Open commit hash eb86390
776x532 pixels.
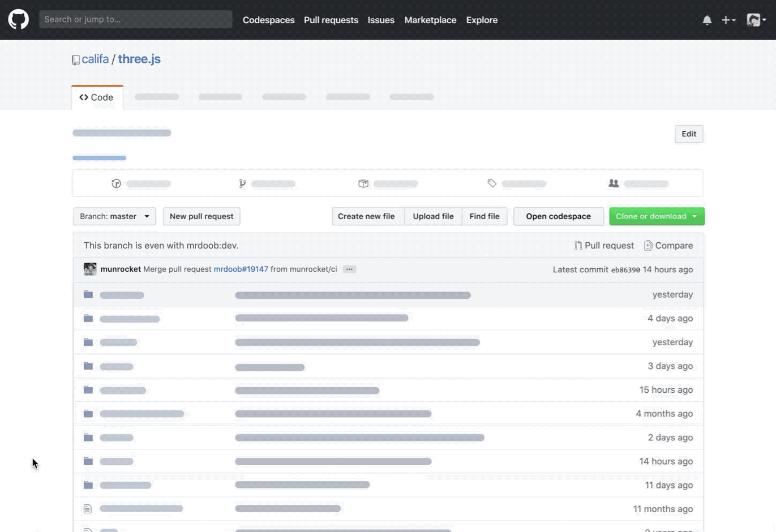[625, 270]
